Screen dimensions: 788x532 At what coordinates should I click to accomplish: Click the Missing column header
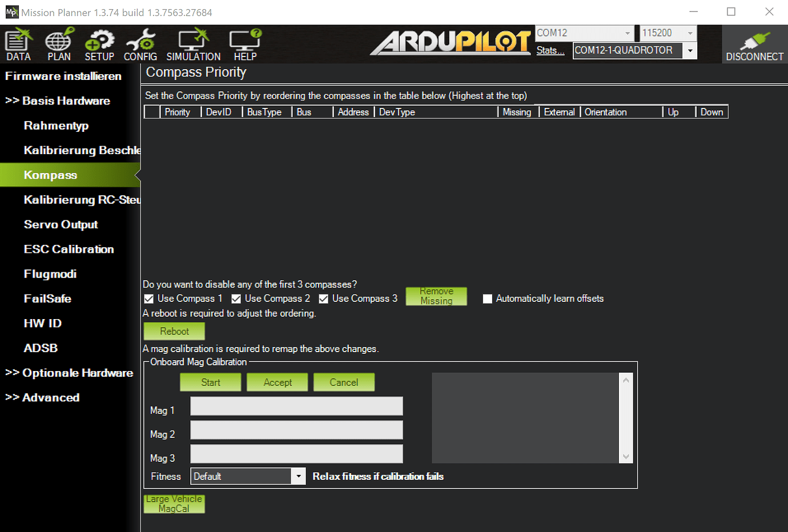(518, 112)
